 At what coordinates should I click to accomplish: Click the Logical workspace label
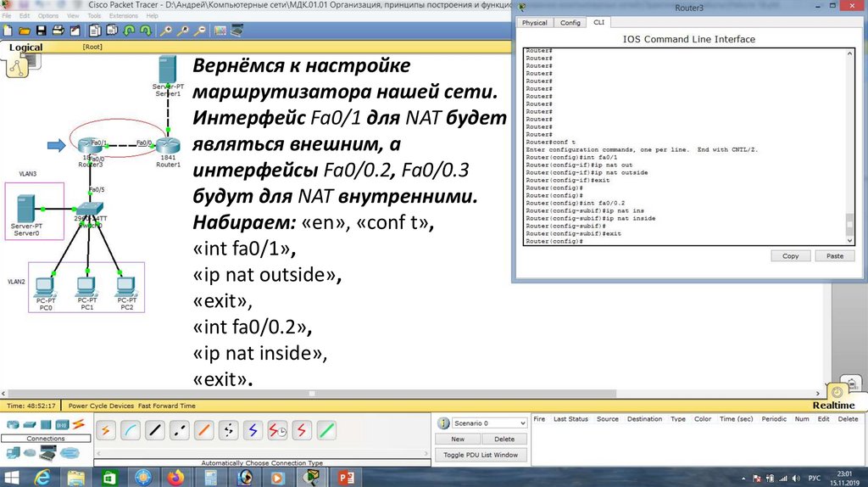coord(25,48)
